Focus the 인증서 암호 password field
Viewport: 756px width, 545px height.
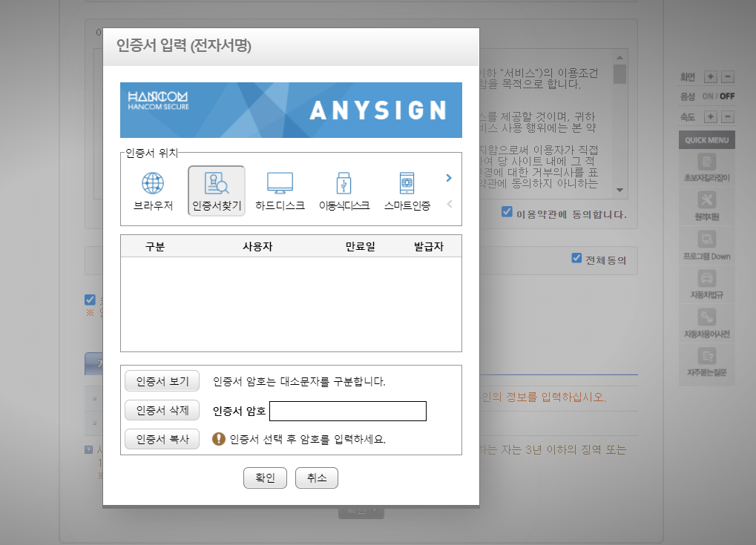[348, 411]
